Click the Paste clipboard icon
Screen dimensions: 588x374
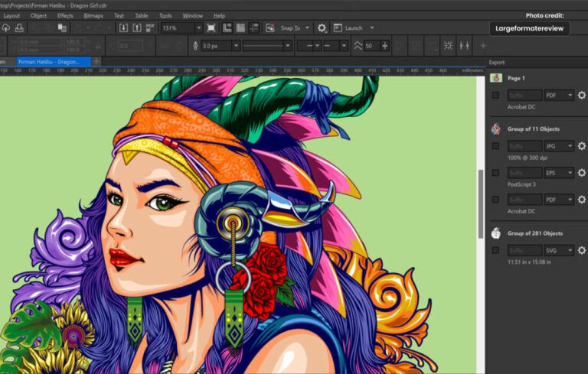[62, 28]
